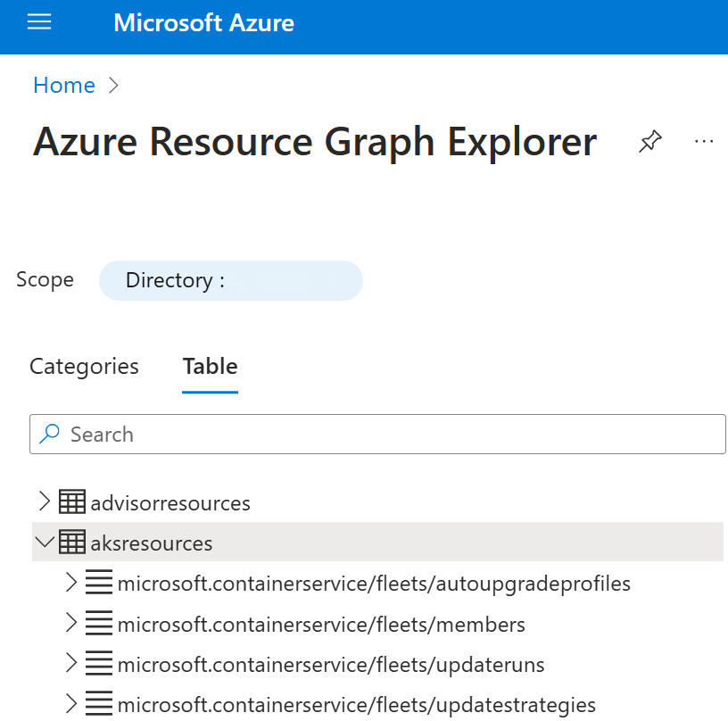
Task: Open the more options ellipsis menu
Action: (x=704, y=142)
